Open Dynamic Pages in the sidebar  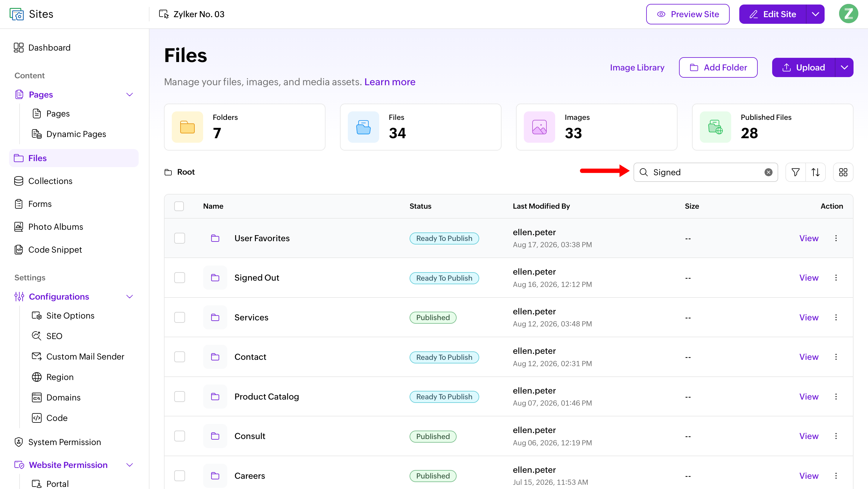click(x=69, y=134)
